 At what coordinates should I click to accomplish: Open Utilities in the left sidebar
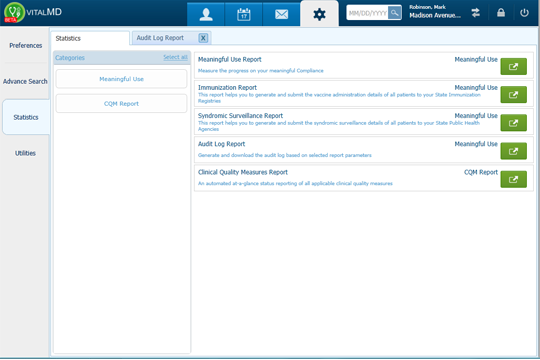pos(25,153)
